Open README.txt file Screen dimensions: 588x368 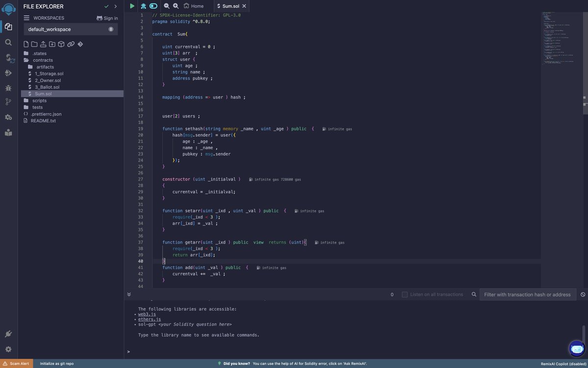[43, 121]
